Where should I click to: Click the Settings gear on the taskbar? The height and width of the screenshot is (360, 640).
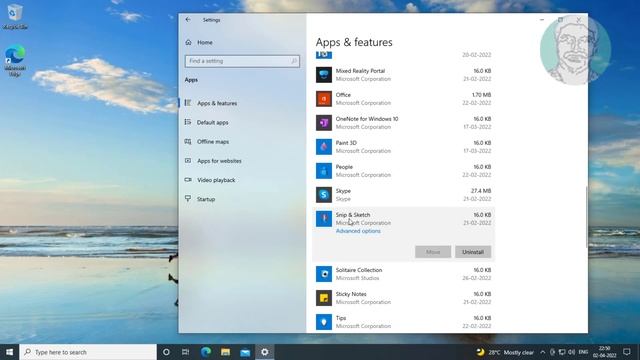click(264, 352)
